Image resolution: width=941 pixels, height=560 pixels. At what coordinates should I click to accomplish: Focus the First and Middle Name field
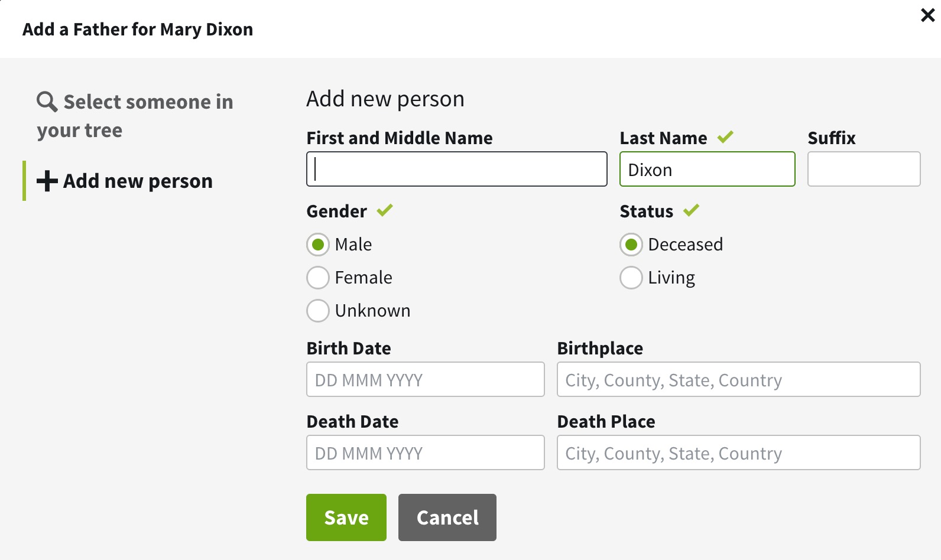click(456, 170)
